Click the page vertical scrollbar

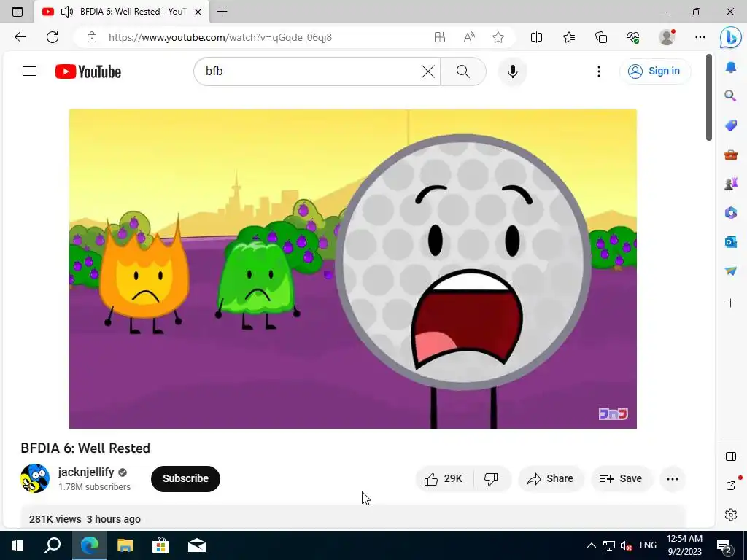tap(709, 98)
